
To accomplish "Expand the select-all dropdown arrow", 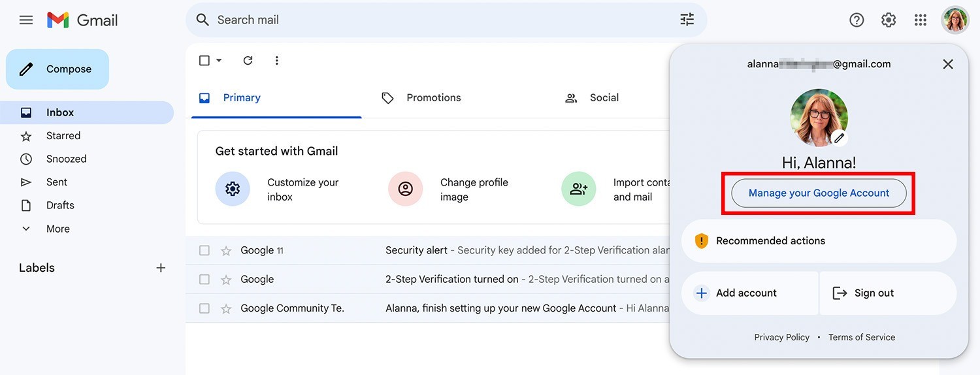I will (x=219, y=61).
